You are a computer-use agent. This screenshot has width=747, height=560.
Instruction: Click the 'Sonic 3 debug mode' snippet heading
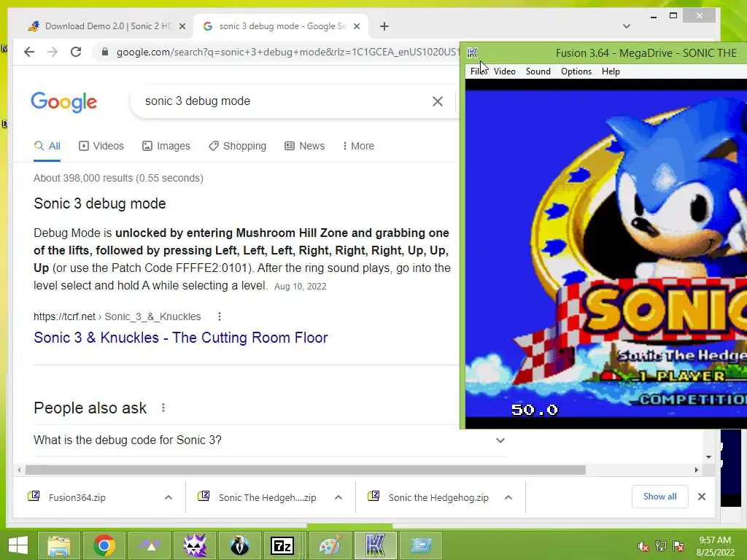(x=99, y=204)
